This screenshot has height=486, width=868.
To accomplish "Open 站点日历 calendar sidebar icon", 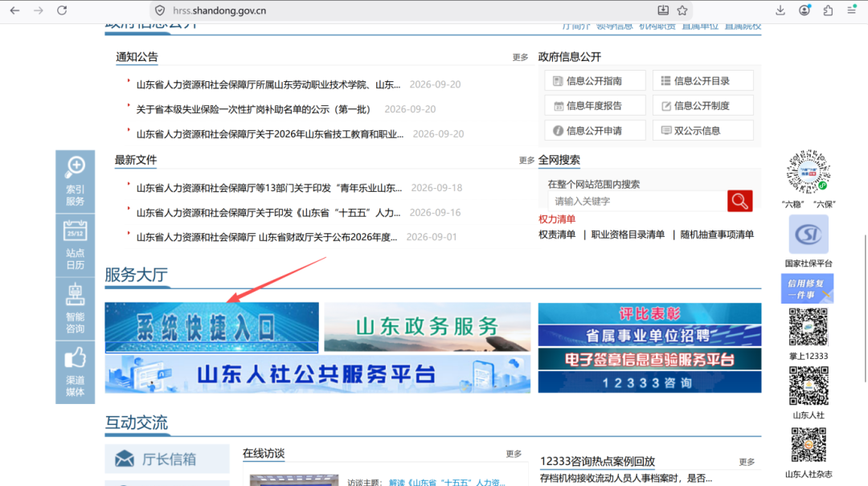I will coord(76,245).
